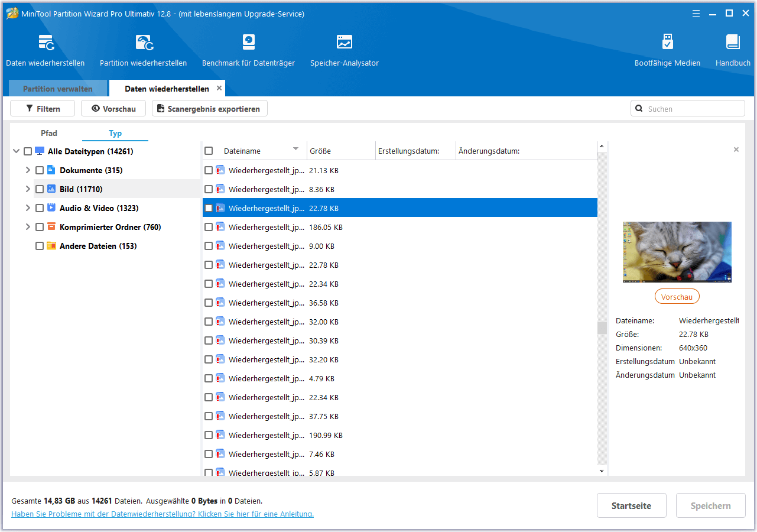This screenshot has height=532, width=757.
Task: Check the Andere Dateien (153) checkbox
Action: point(40,246)
